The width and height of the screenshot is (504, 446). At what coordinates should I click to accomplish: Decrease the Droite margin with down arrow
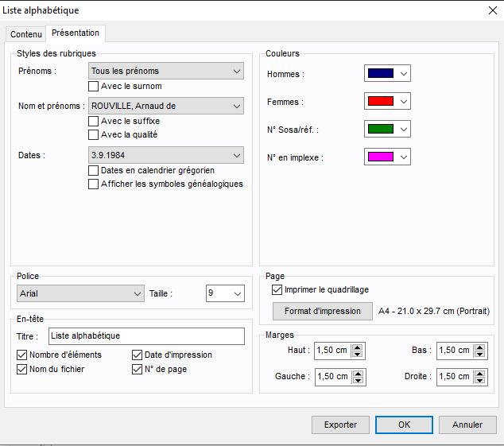click(x=480, y=380)
